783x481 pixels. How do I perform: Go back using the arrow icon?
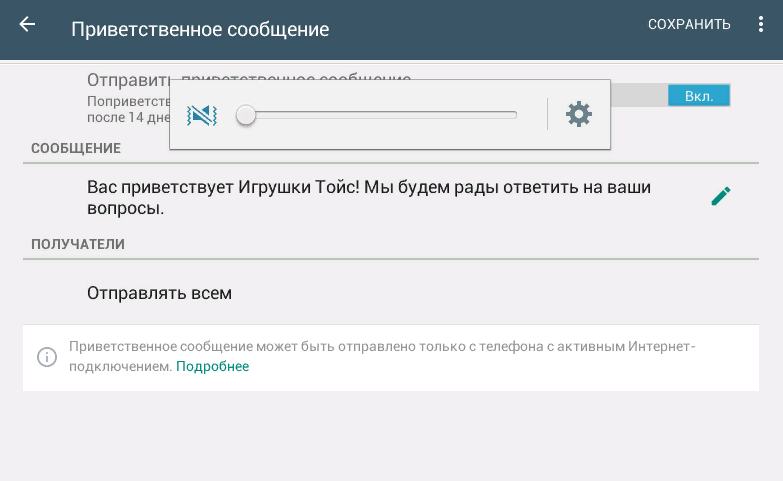point(27,25)
